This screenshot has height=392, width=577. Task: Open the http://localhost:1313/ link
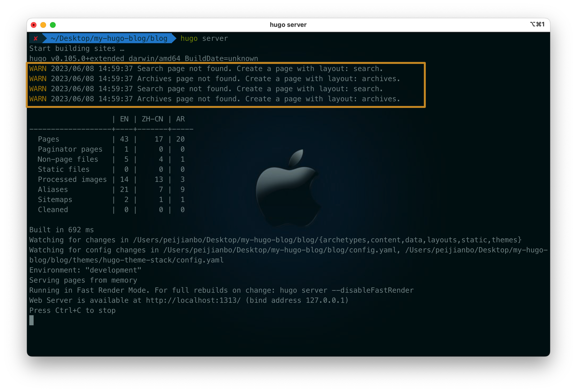(193, 300)
